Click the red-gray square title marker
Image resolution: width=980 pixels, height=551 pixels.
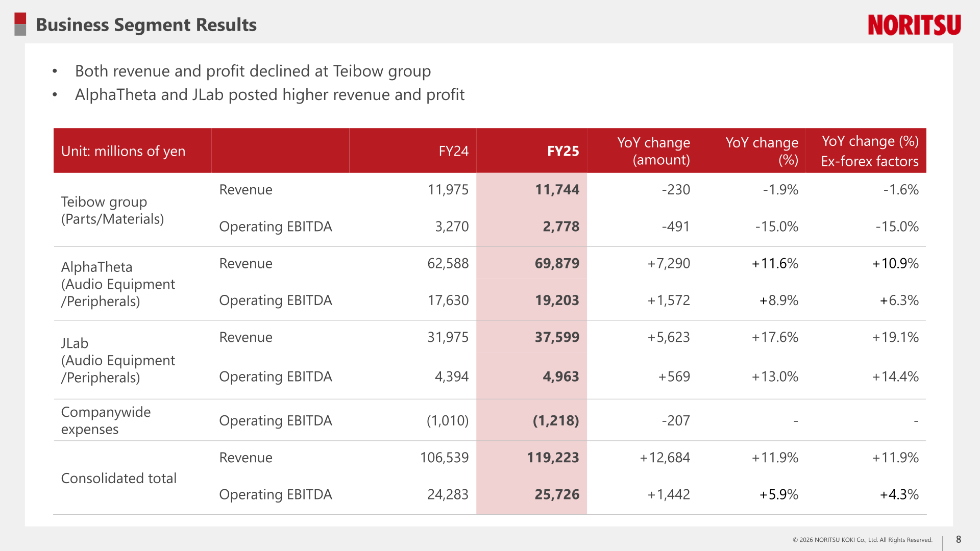[x=20, y=24]
